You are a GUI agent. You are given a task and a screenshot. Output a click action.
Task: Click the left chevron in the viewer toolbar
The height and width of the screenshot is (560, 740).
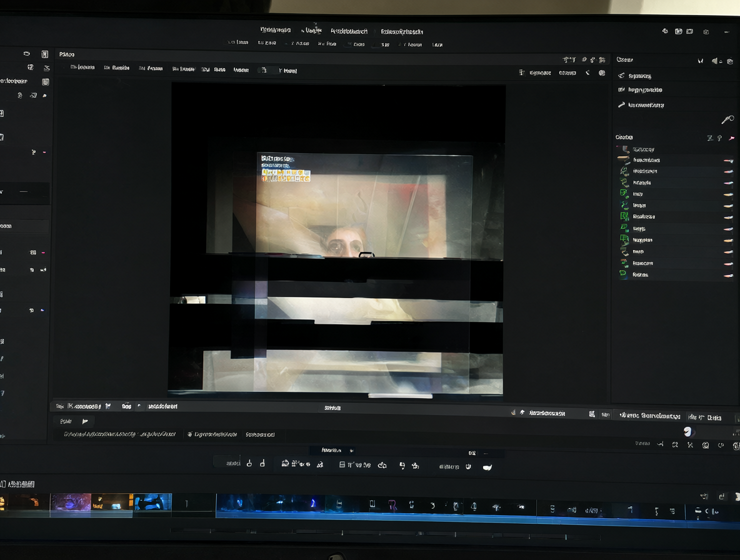click(x=587, y=72)
